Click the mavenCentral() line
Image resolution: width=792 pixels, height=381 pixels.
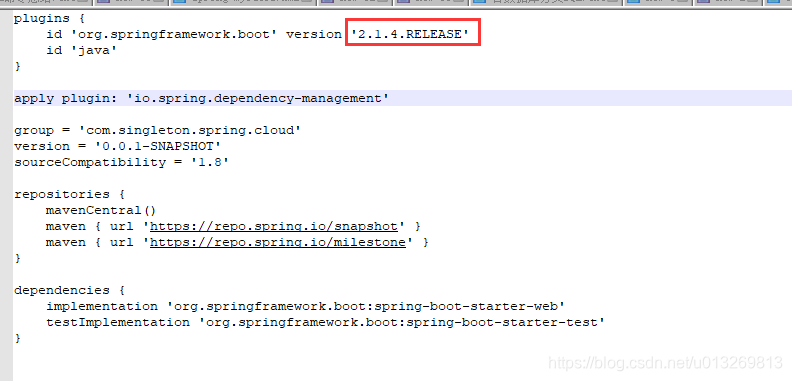[102, 210]
